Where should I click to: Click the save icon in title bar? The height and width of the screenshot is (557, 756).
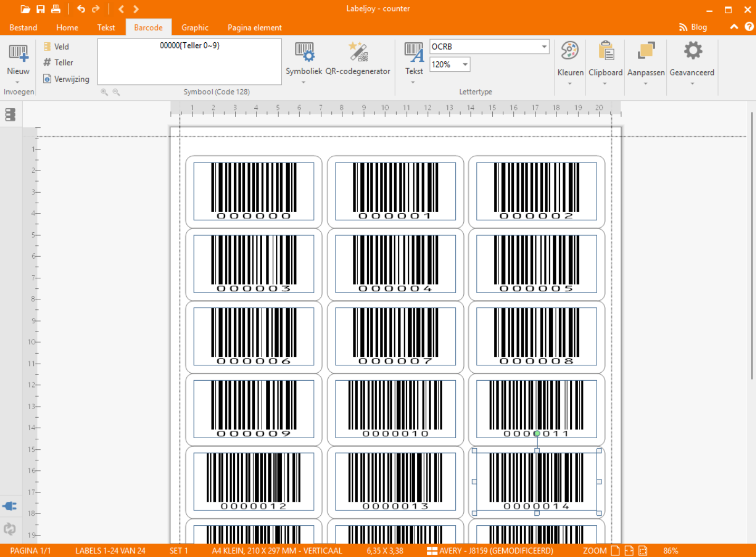tap(41, 9)
